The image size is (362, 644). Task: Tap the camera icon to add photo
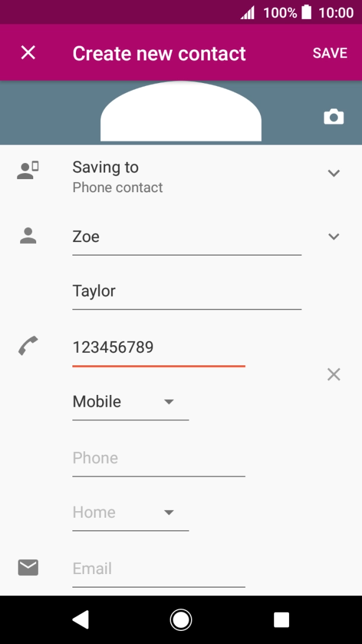coord(334,117)
